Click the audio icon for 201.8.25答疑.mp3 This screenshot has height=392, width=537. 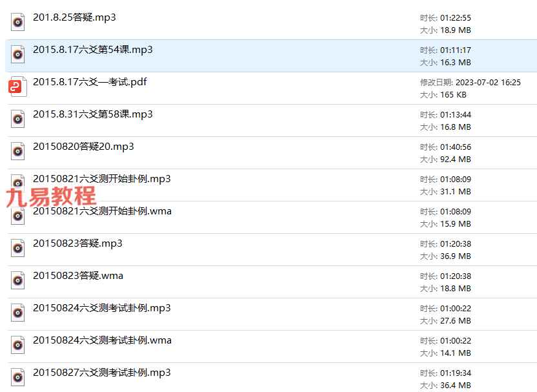point(18,22)
